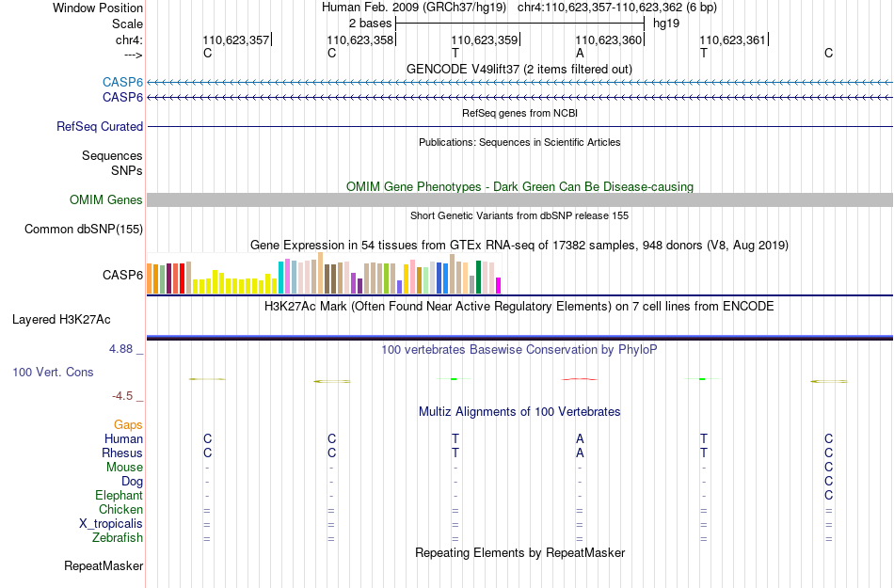Click the 4.88 PhyloP upper scale value
The height and width of the screenshot is (588, 894).
click(120, 349)
